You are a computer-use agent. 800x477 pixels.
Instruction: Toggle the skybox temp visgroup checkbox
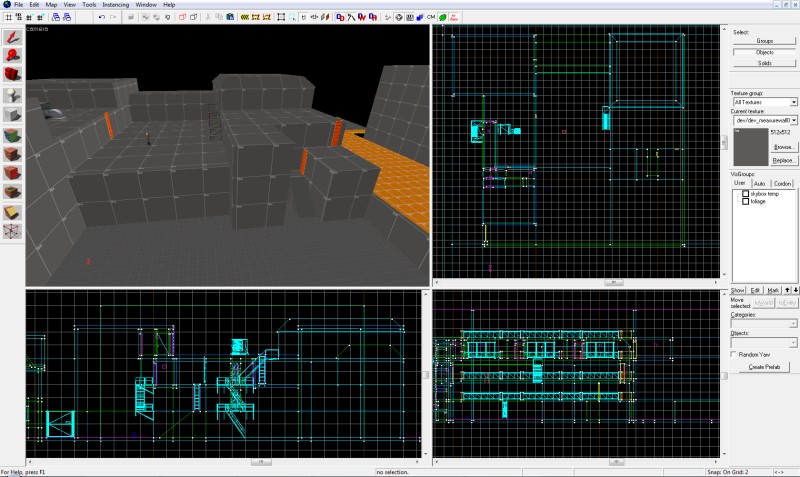pyautogui.click(x=745, y=193)
